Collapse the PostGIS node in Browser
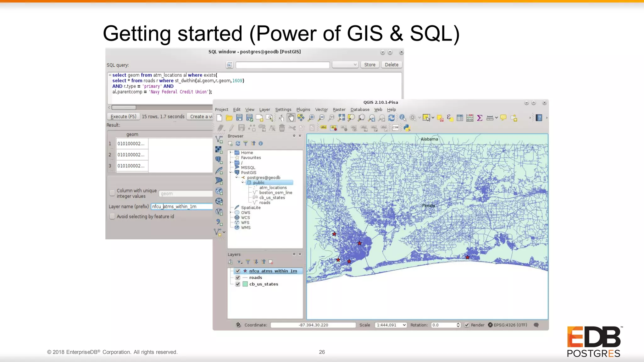644x362 pixels. tap(231, 173)
